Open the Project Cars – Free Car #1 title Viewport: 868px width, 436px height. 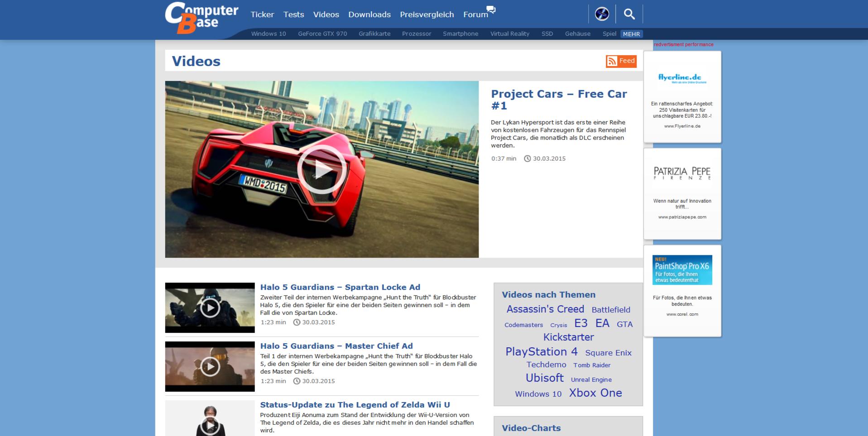pos(559,100)
